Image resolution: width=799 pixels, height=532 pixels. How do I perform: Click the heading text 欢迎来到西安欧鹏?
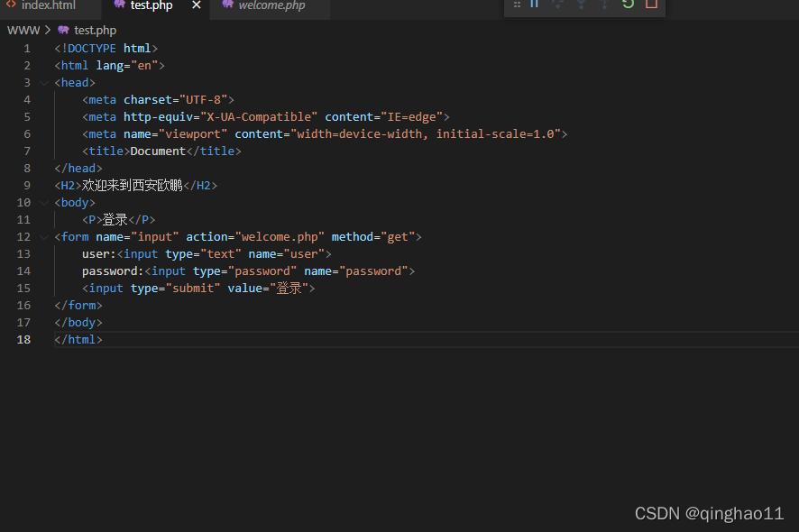[133, 186]
